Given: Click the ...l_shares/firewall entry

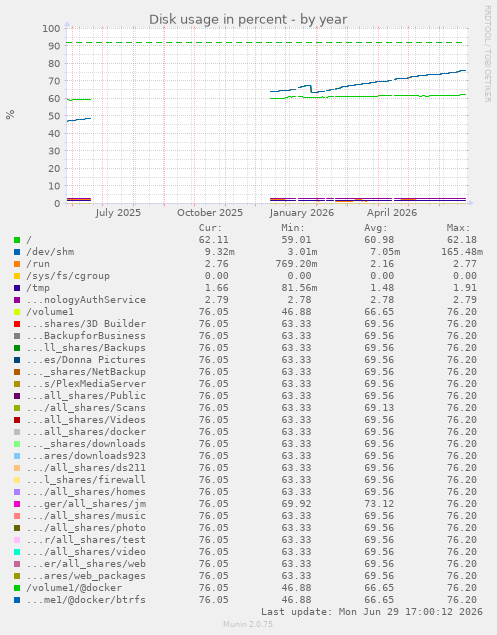Looking at the screenshot, I should click(x=86, y=480).
